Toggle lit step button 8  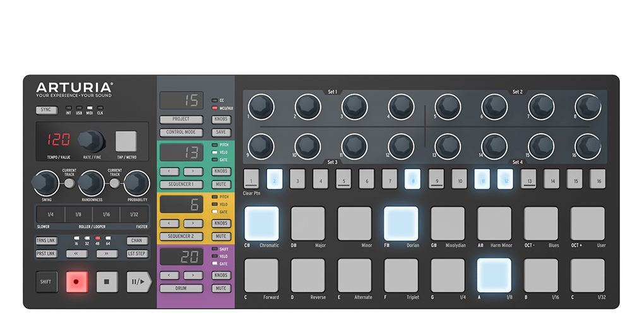tap(412, 180)
